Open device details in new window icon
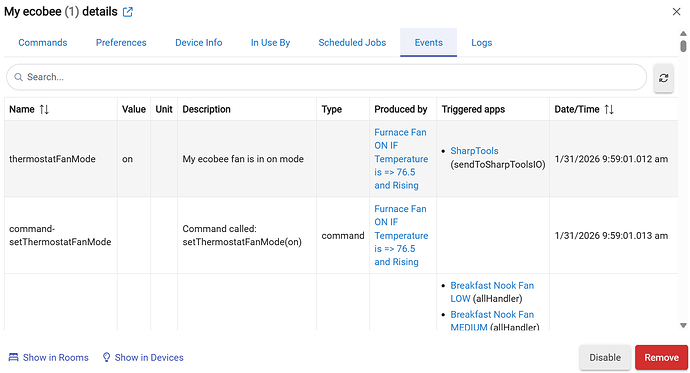Image resolution: width=690 pixels, height=373 pixels. (x=128, y=12)
